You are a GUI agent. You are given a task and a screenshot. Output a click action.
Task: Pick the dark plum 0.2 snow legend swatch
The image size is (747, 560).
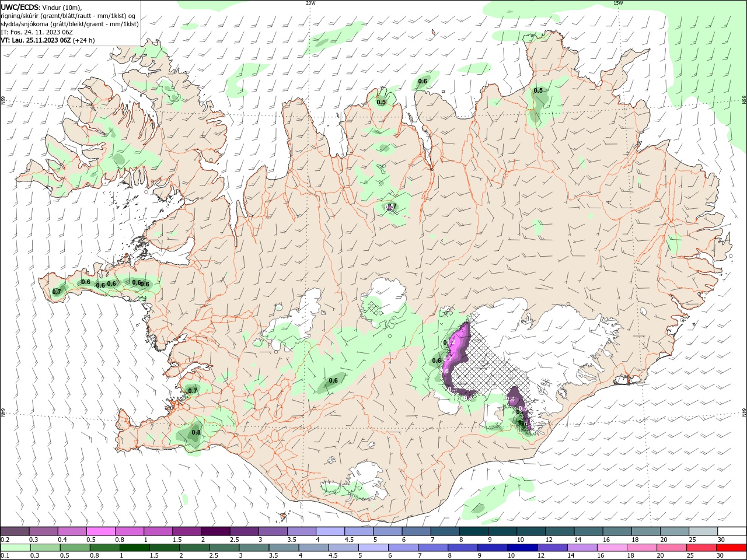click(15, 531)
